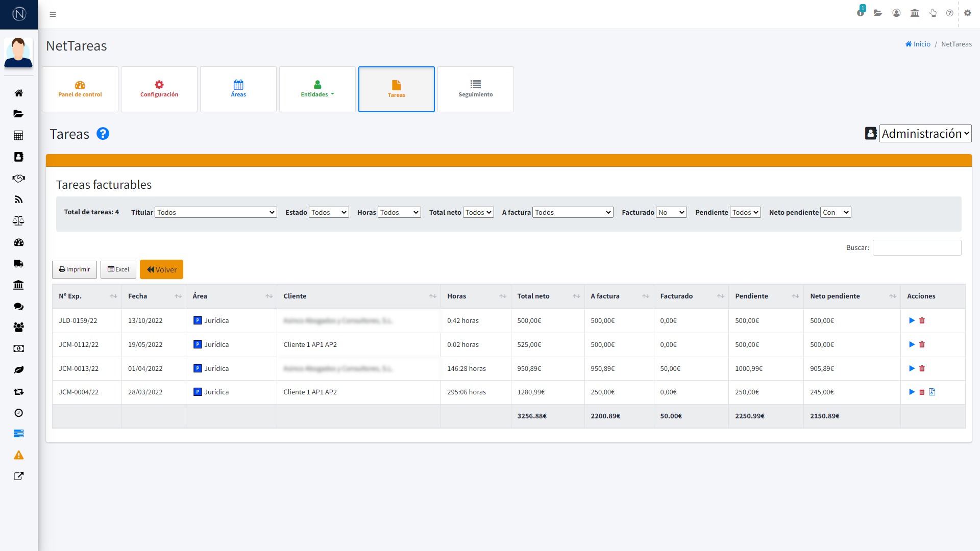Switch to the Seguimiento tab

coord(475,89)
